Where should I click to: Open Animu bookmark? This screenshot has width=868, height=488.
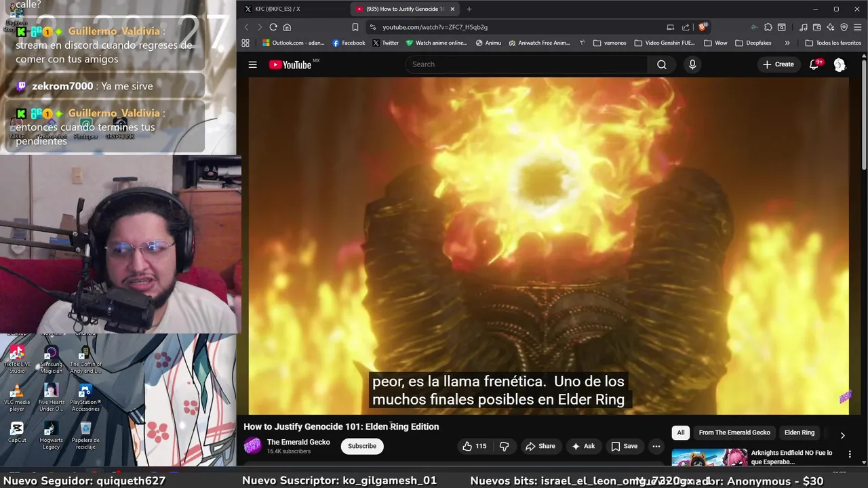point(488,43)
